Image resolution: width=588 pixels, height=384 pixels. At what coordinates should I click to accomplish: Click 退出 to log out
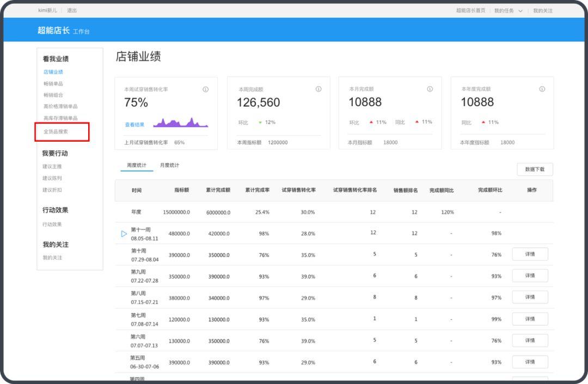[x=72, y=10]
